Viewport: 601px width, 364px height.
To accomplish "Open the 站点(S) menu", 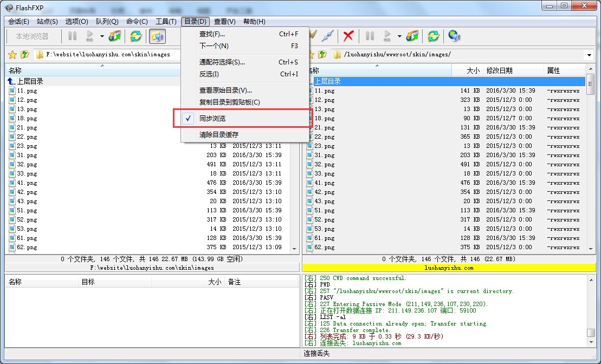I will (x=47, y=22).
